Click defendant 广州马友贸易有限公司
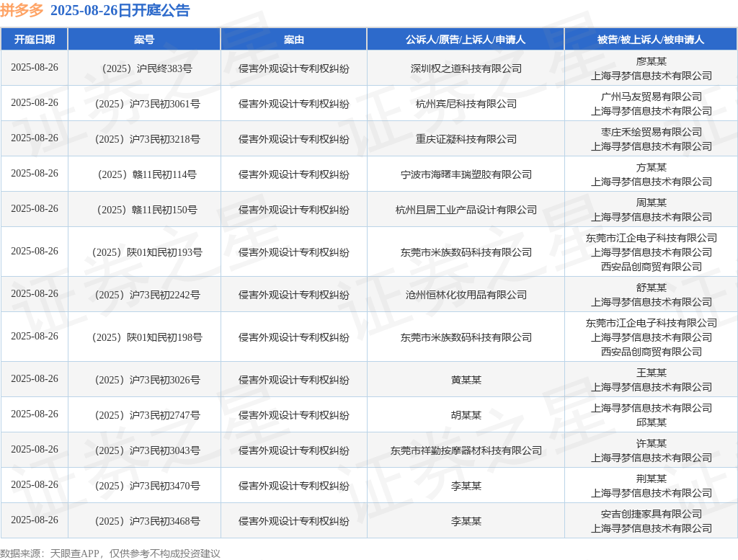 [652, 97]
